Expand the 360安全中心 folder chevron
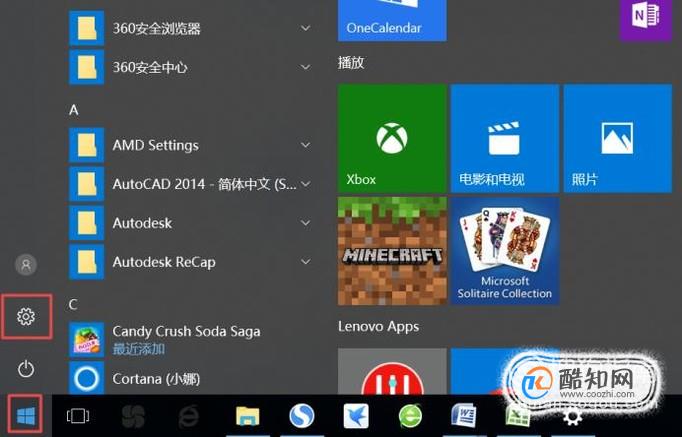This screenshot has height=437, width=682. (x=306, y=67)
